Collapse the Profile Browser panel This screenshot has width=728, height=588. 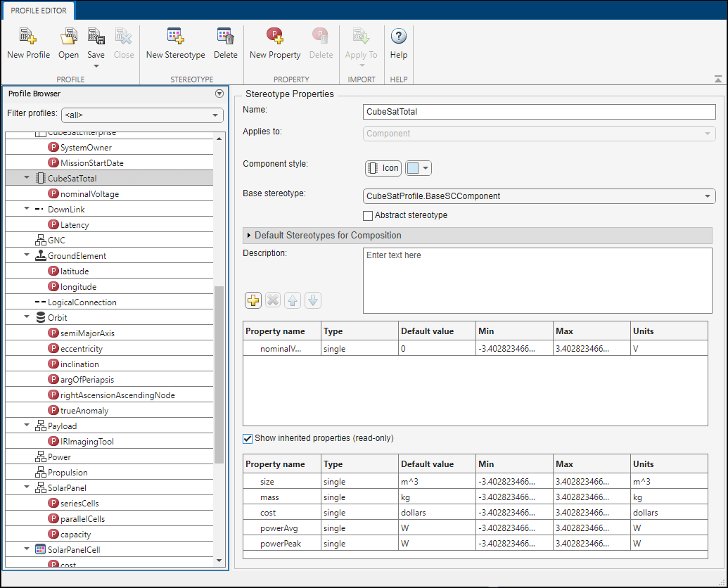coord(219,93)
